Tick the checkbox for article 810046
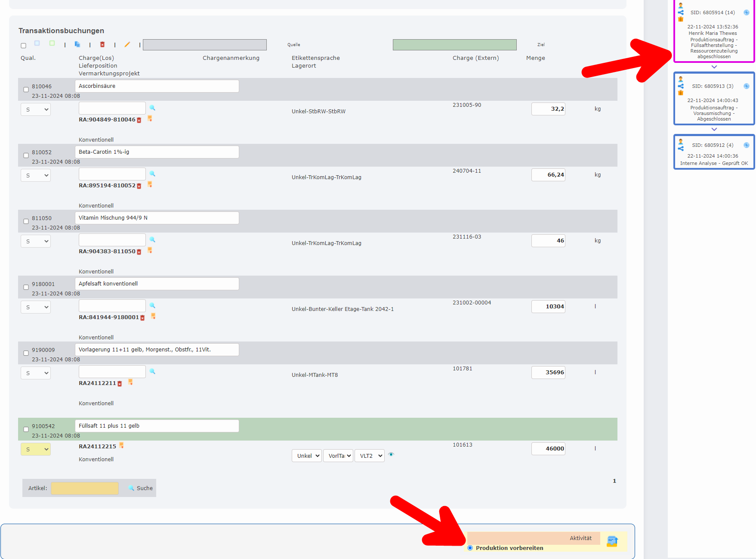Viewport: 756px width, 559px height. click(x=26, y=90)
